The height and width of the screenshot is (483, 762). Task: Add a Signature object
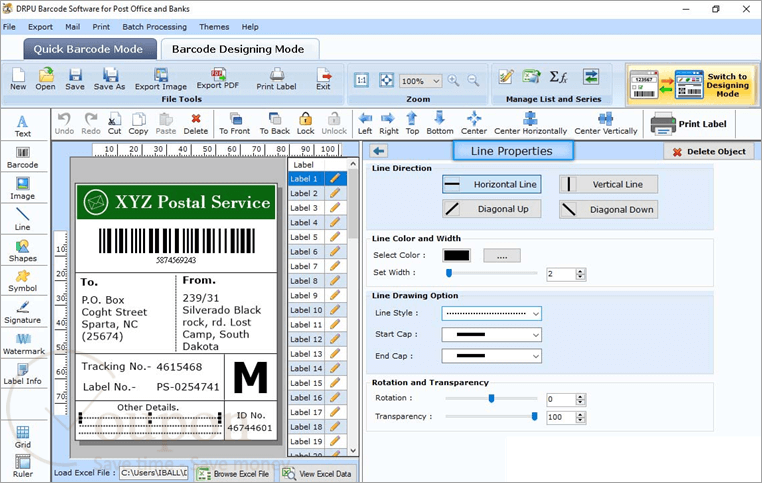coord(22,312)
